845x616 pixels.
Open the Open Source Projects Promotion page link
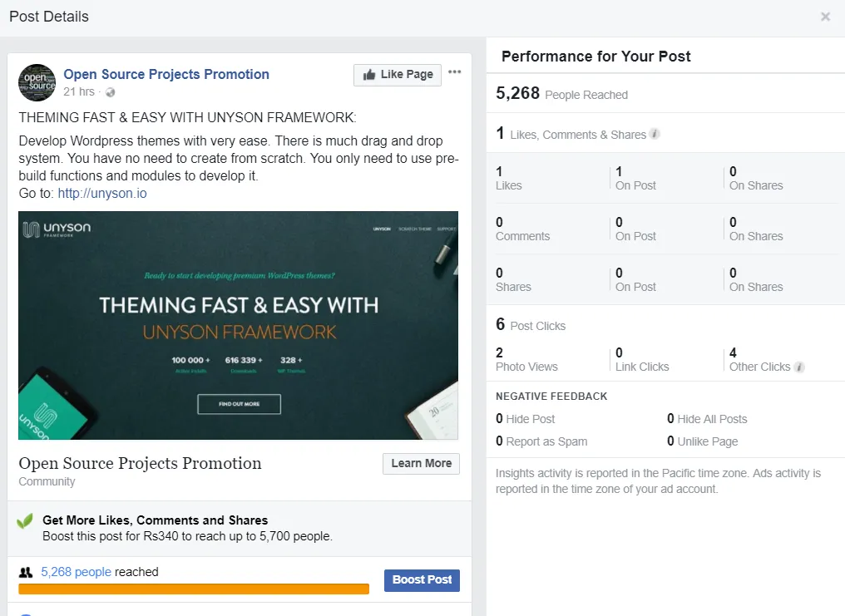pos(166,74)
